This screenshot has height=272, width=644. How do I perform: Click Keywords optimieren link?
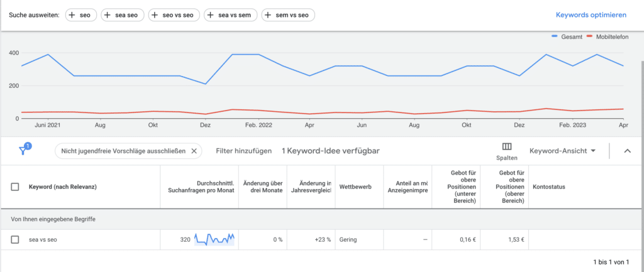pyautogui.click(x=591, y=15)
